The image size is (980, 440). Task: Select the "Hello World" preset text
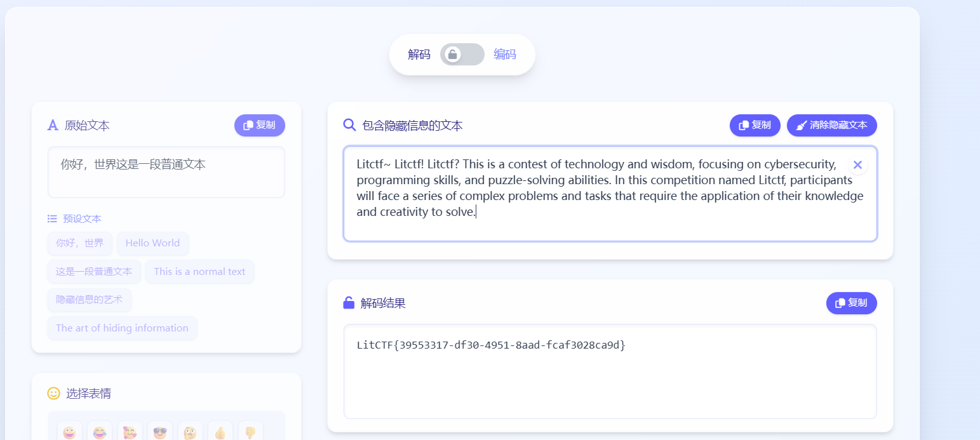click(152, 243)
